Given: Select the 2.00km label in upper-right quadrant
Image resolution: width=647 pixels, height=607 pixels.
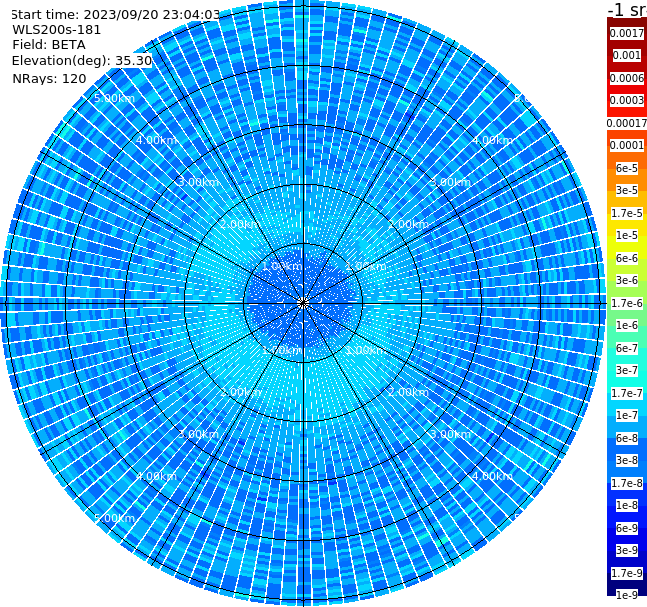Looking at the screenshot, I should 409,224.
